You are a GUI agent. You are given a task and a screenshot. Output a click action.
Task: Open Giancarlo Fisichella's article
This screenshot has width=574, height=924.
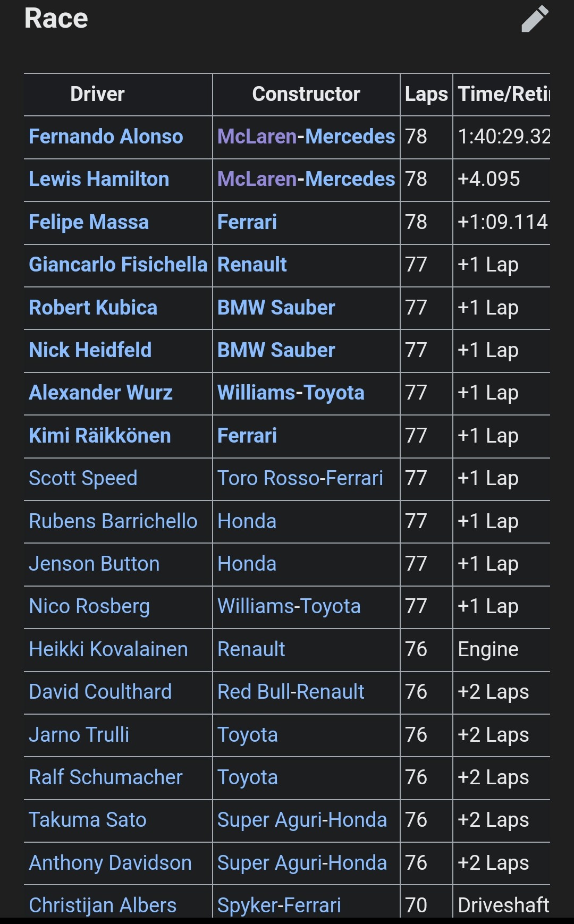pyautogui.click(x=118, y=265)
